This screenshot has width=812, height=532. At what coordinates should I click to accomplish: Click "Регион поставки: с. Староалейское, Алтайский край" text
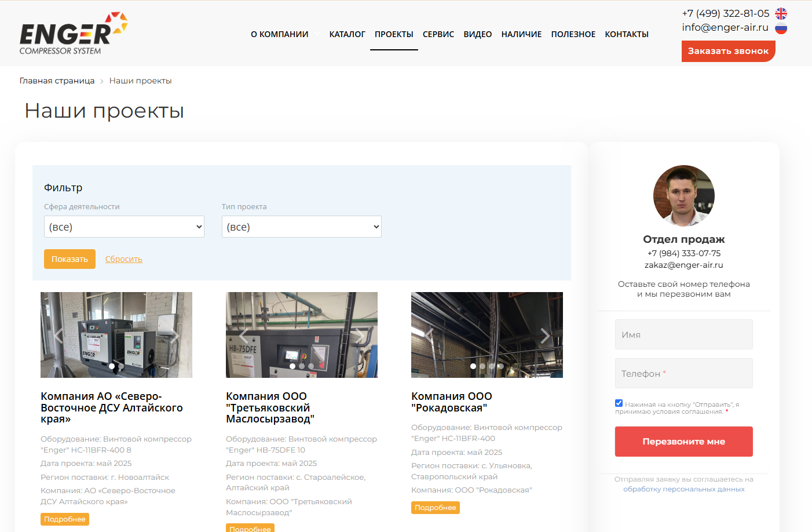coord(295,483)
